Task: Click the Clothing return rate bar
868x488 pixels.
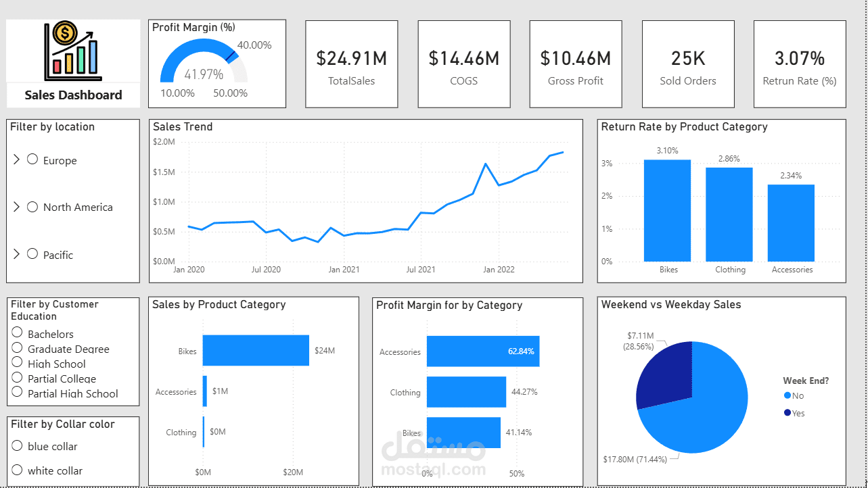Action: coord(729,214)
